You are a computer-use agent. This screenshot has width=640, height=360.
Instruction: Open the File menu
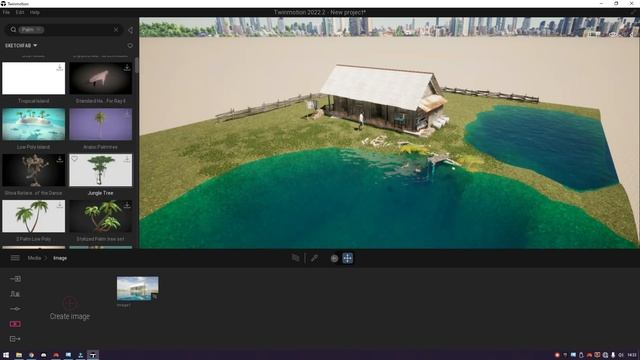6,12
